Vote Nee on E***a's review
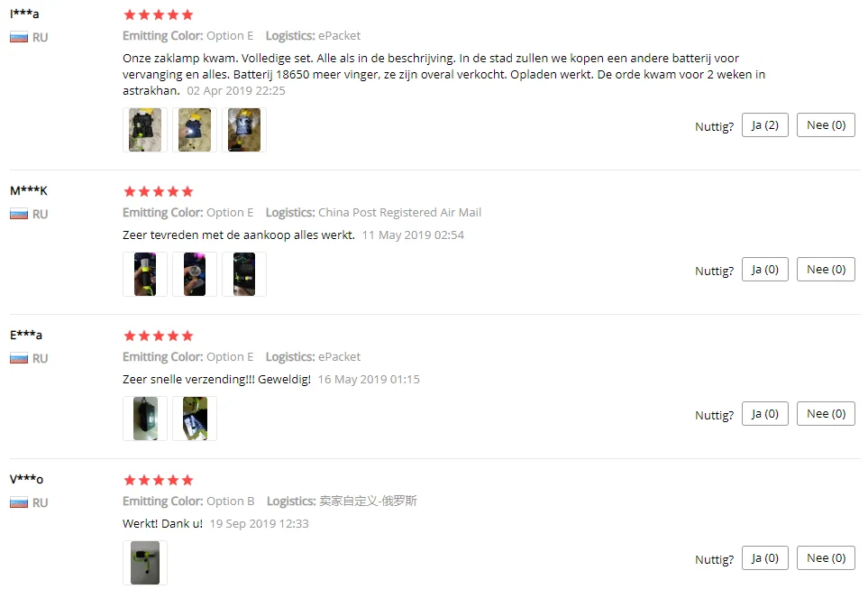This screenshot has height=589, width=868. tap(826, 414)
